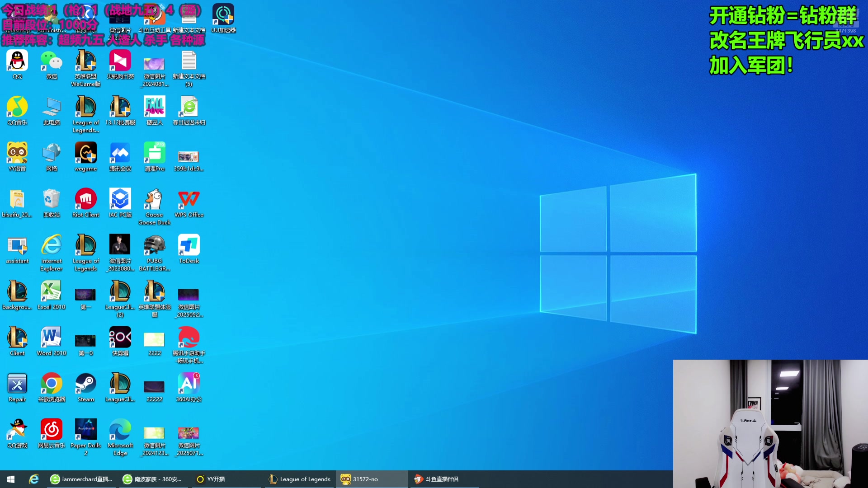Open the WeChat (微信) desktop icon

[52, 65]
